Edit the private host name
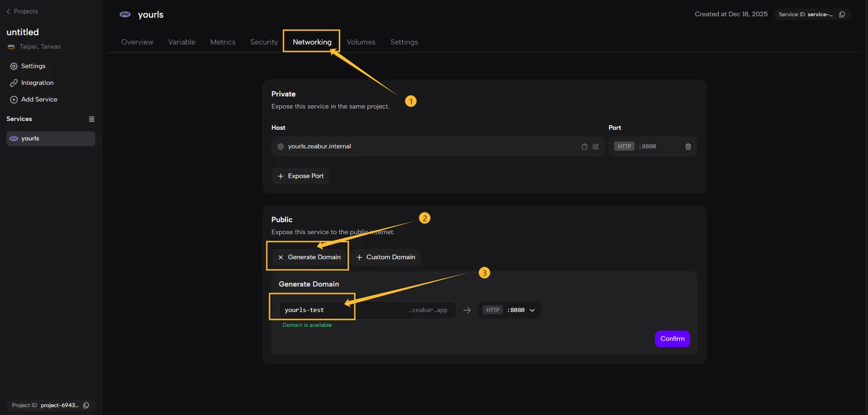868x415 pixels. pos(596,147)
